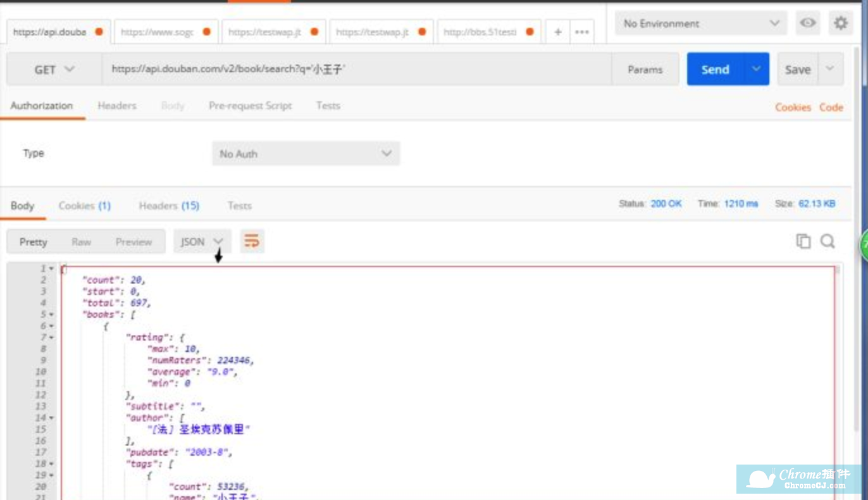The height and width of the screenshot is (500, 868).
Task: Click the Send button
Action: coord(716,69)
